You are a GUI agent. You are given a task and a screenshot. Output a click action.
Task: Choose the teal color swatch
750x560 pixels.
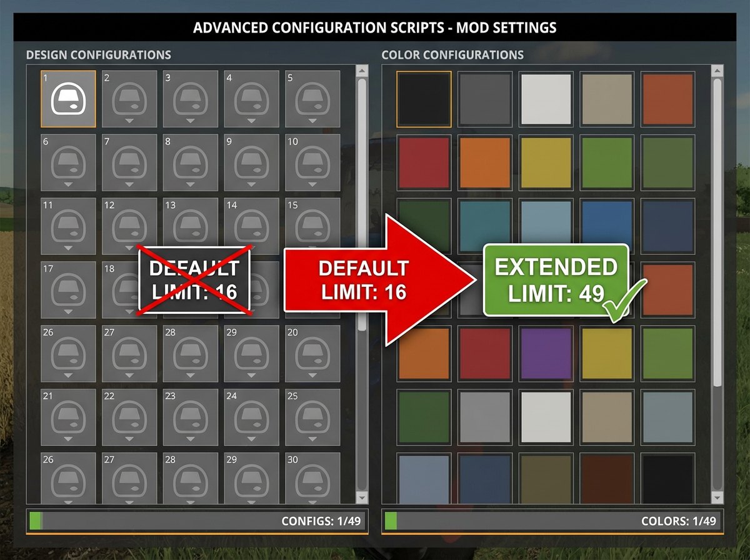point(485,226)
